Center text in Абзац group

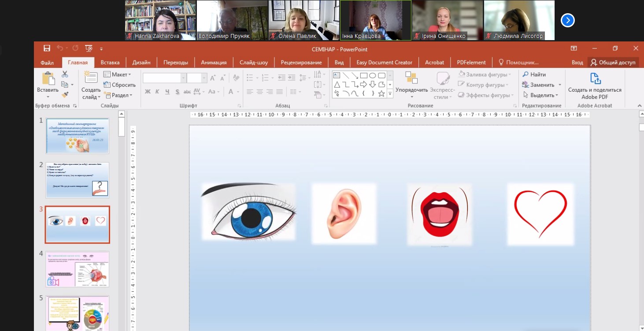260,92
